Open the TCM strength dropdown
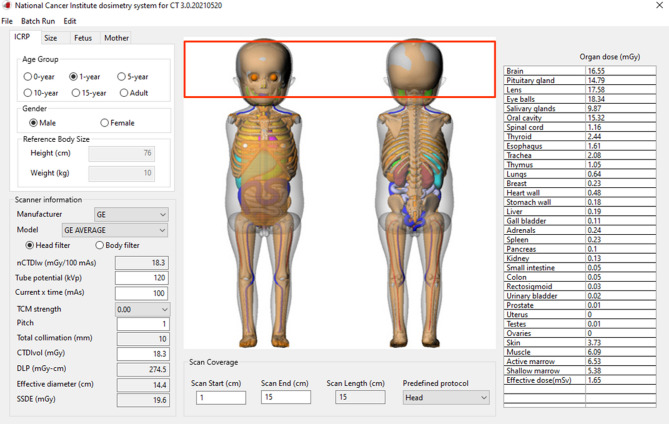 click(141, 309)
